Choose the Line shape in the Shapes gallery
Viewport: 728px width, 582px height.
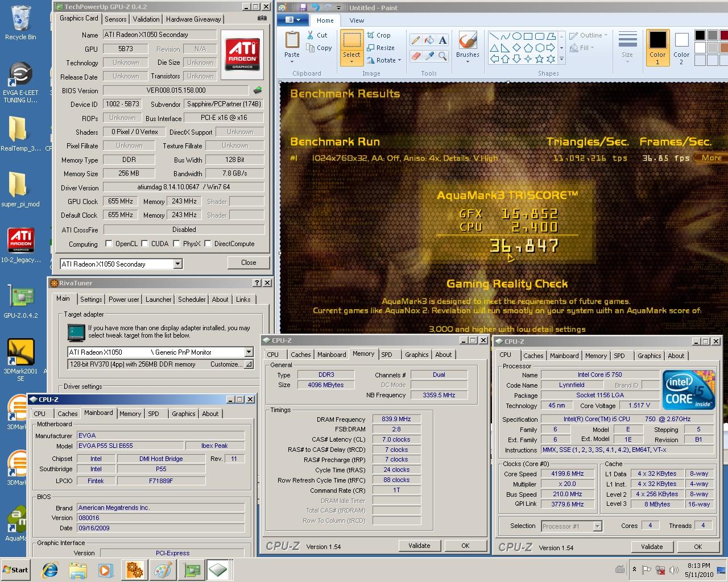(494, 36)
